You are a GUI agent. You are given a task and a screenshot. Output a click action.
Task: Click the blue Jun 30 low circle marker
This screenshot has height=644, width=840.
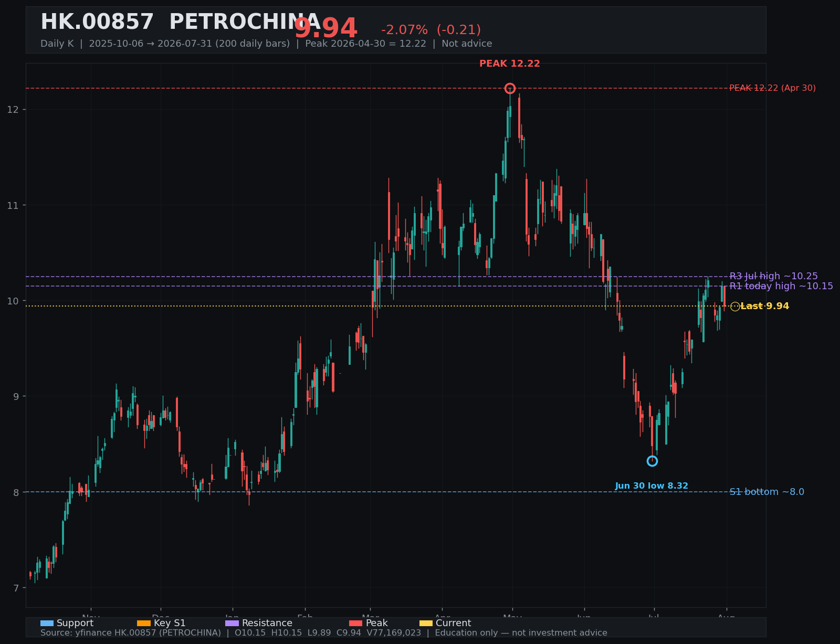click(x=652, y=461)
